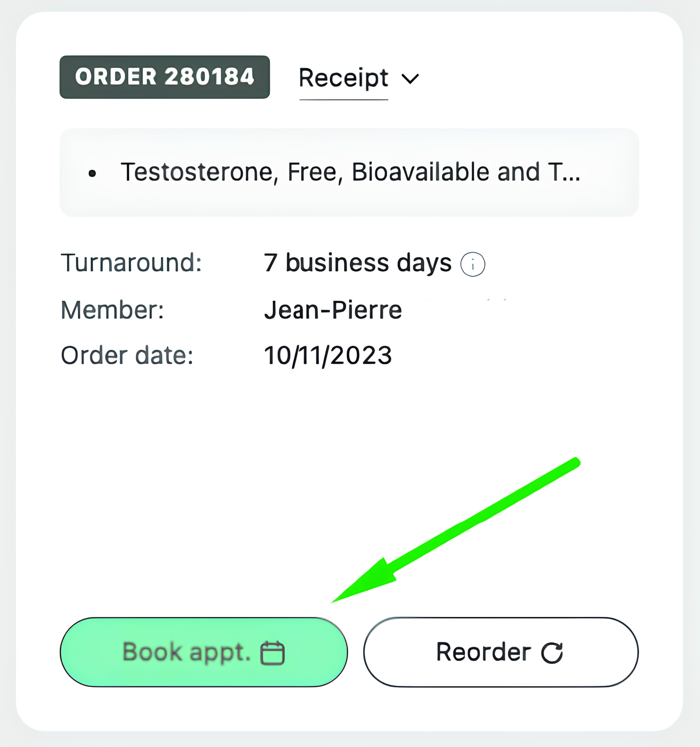Click the Member label
Viewport: 700px width, 747px height.
[x=112, y=310]
